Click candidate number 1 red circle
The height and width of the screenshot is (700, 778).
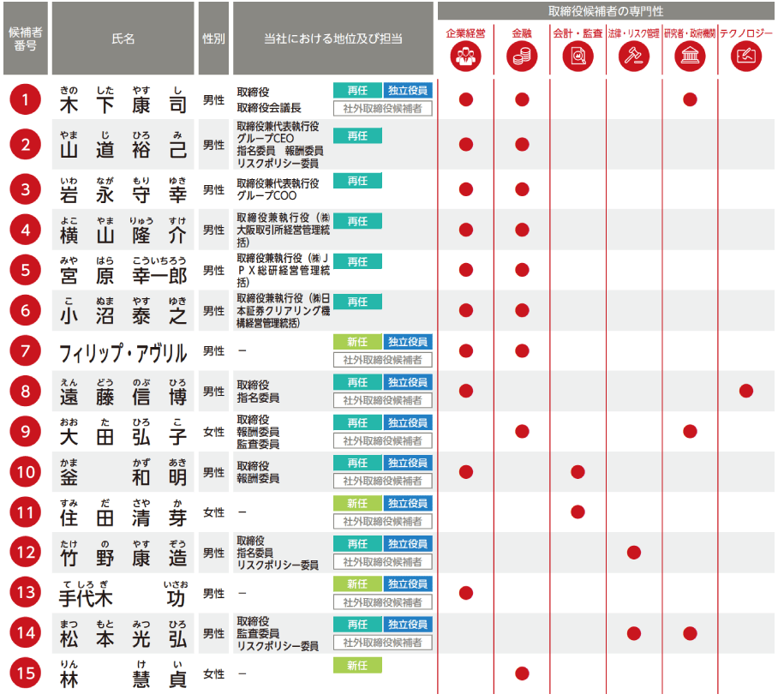[x=26, y=100]
